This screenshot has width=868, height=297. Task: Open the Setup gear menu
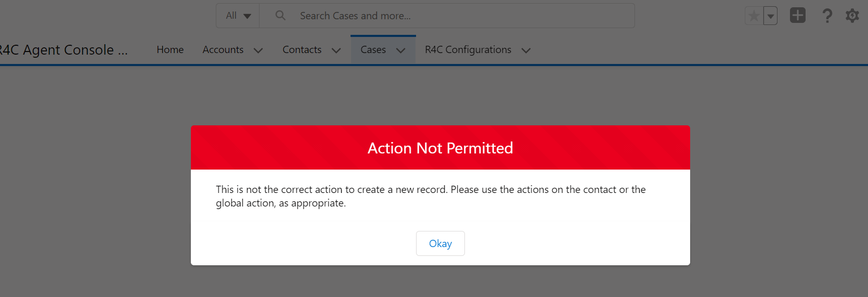tap(852, 16)
